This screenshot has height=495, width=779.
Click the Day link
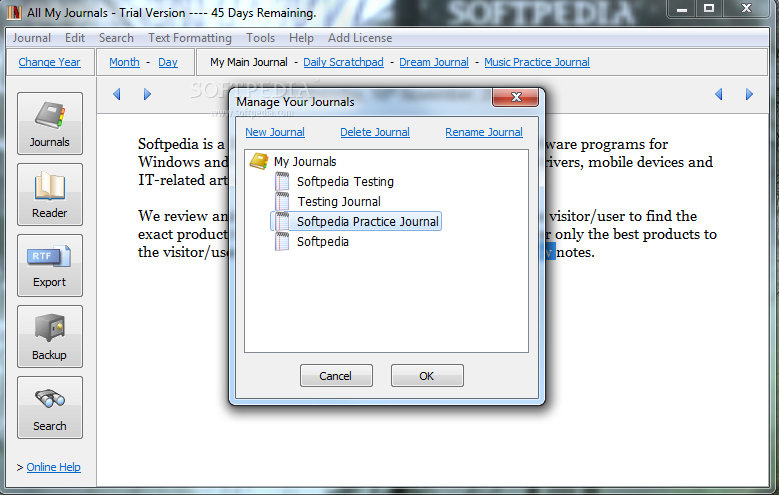[168, 62]
